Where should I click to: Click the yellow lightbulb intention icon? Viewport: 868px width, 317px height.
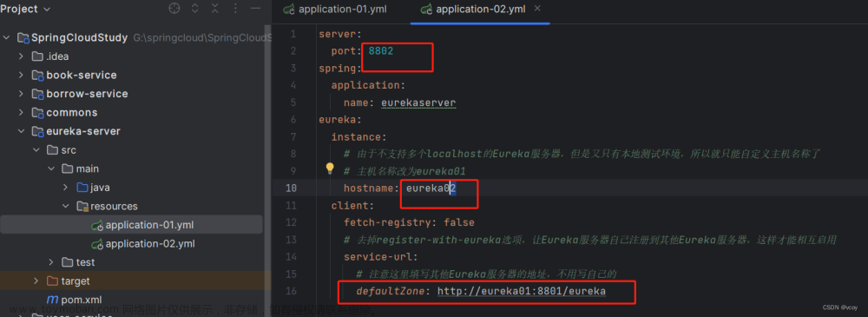330,168
